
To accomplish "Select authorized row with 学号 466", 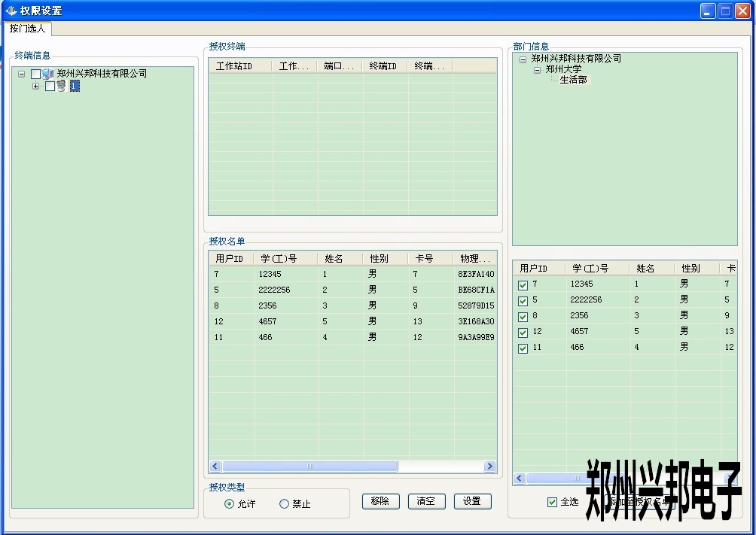I will click(x=353, y=337).
